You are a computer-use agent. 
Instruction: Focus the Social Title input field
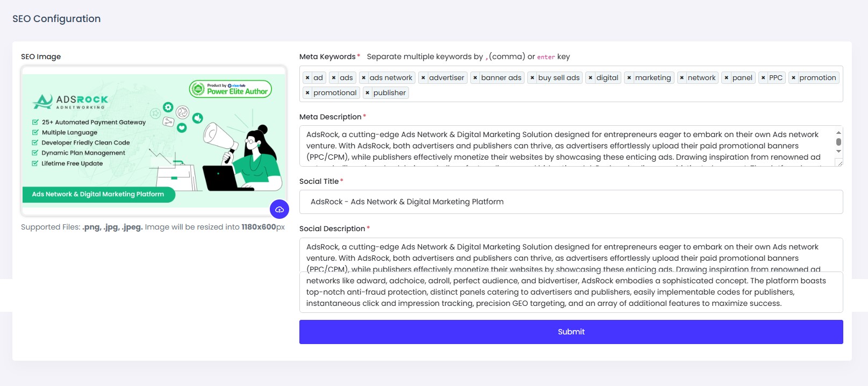point(571,202)
